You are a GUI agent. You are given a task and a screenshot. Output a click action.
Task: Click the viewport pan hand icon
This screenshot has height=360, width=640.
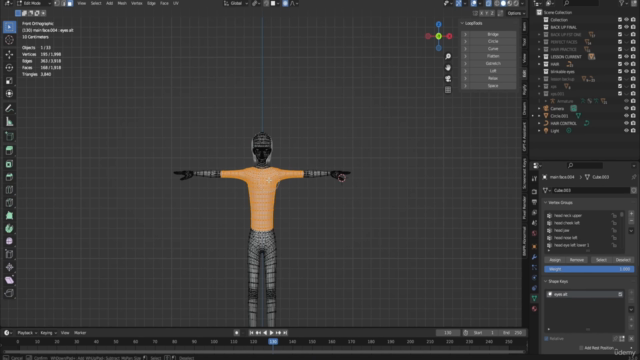point(448,68)
